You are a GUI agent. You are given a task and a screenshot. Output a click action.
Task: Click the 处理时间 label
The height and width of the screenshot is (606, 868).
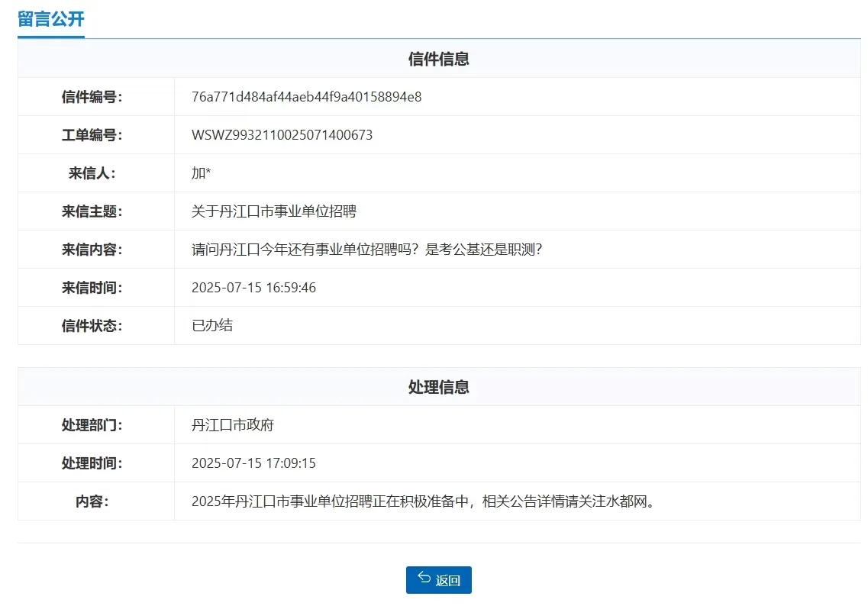click(x=92, y=463)
